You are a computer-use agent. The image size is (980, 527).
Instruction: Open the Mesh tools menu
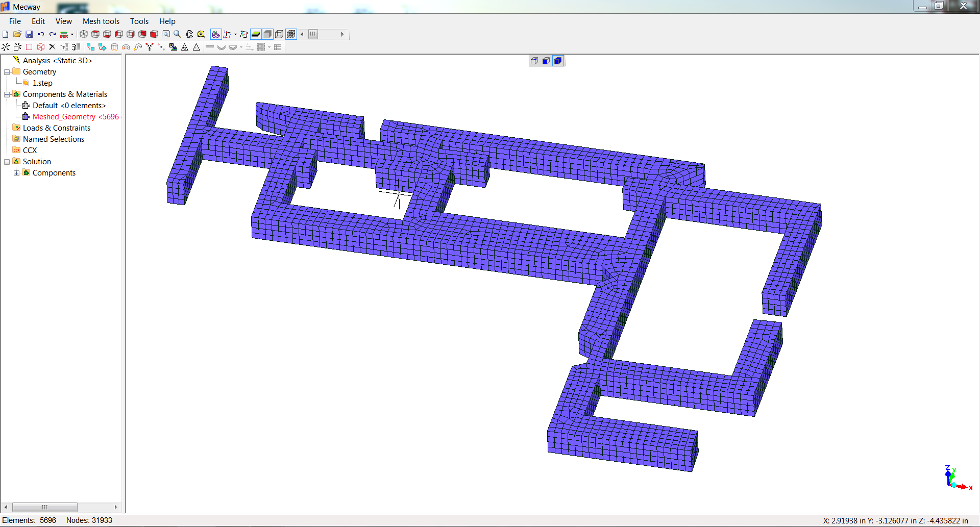coord(101,21)
